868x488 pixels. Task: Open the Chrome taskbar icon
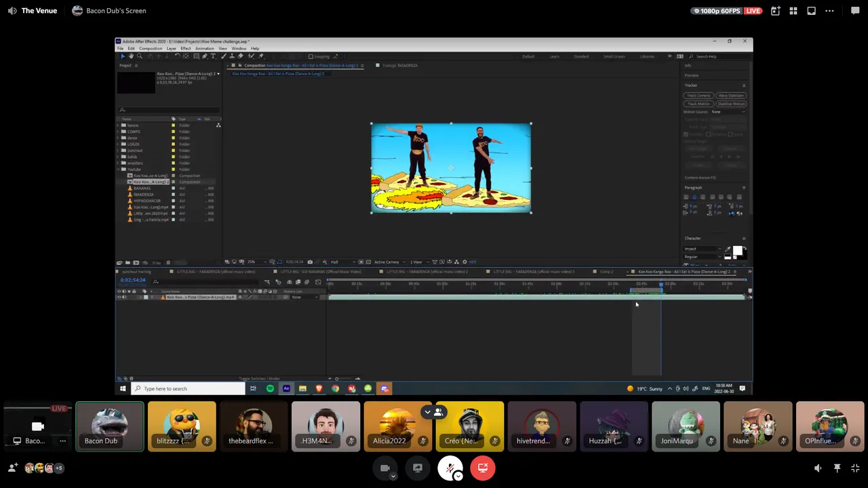[x=335, y=388]
